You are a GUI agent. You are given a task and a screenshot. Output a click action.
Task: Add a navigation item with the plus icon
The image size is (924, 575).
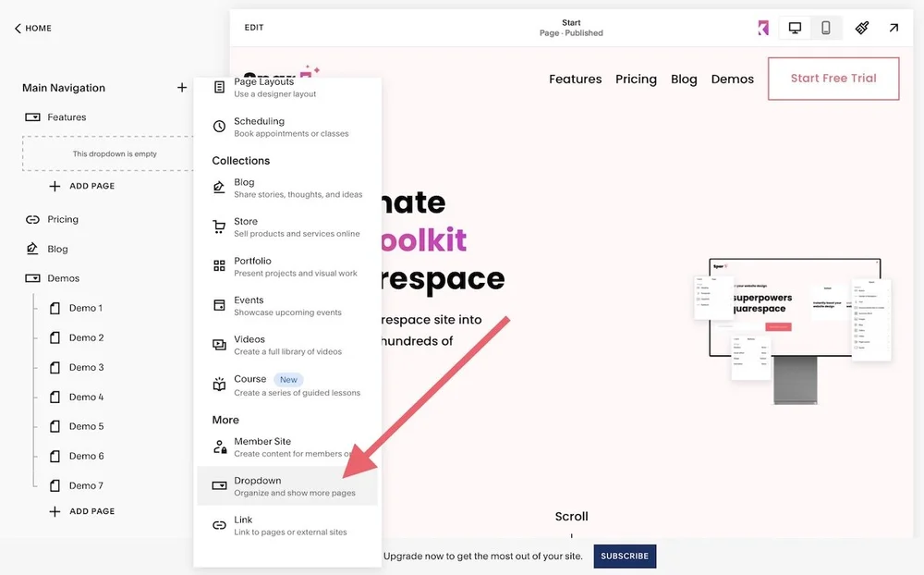(181, 87)
